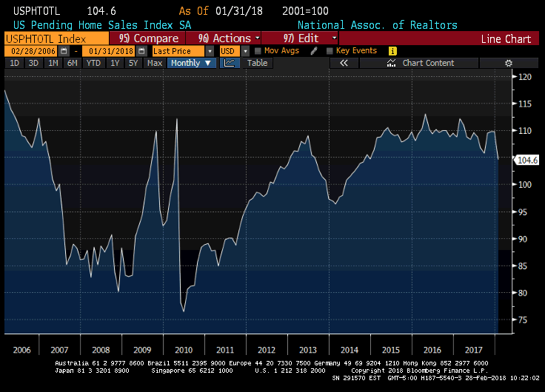Select the 5Y range tab
The image size is (545, 392).
[133, 63]
